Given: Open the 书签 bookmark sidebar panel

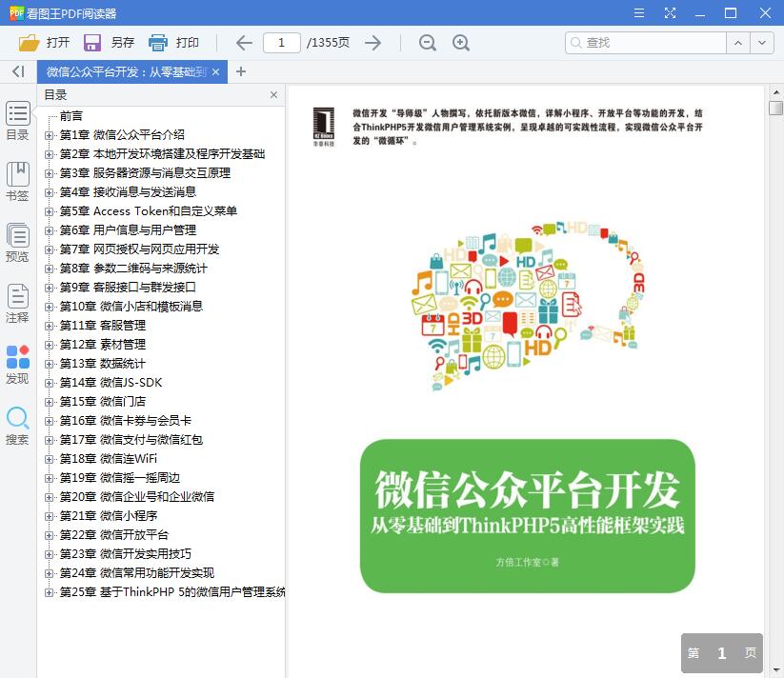Looking at the screenshot, I should tap(17, 182).
